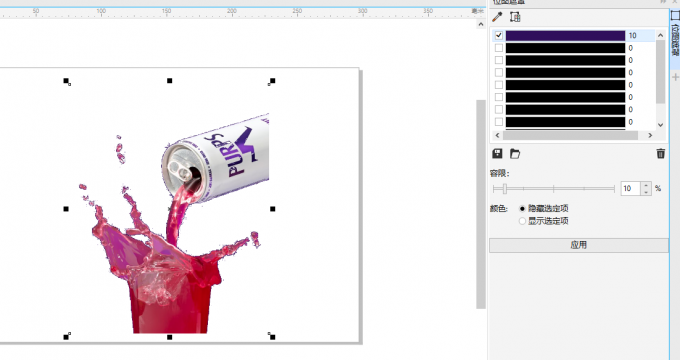
Task: Click the 容限 tolerance slider handle
Action: click(505, 189)
